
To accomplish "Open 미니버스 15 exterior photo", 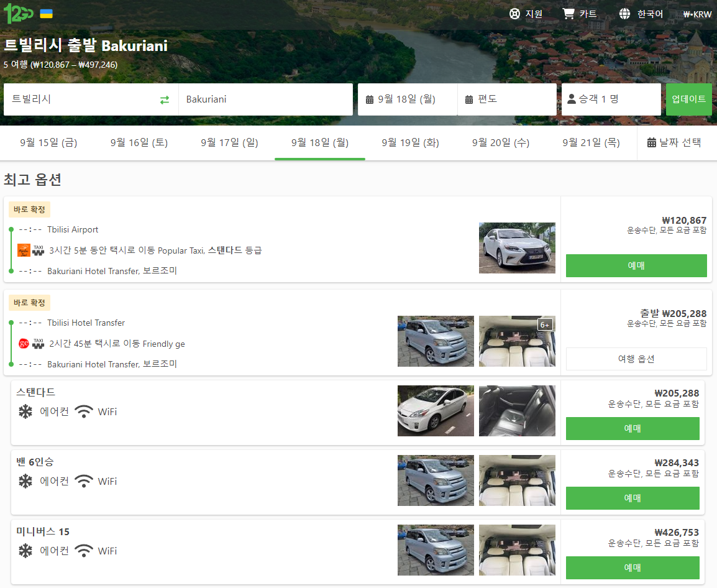I will pos(436,550).
